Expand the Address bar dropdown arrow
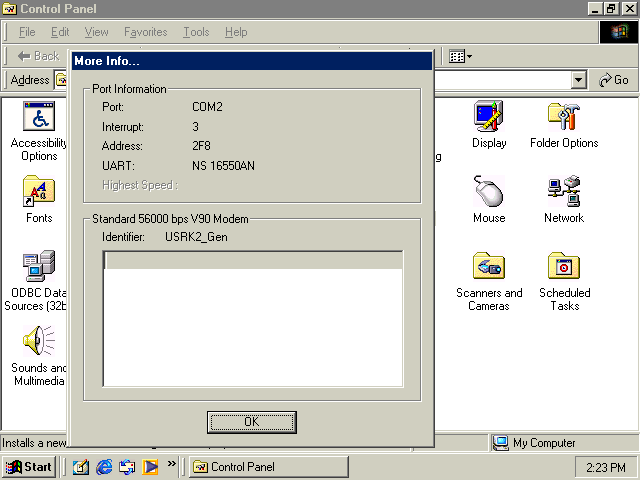Image resolution: width=640 pixels, height=480 pixels. [578, 80]
